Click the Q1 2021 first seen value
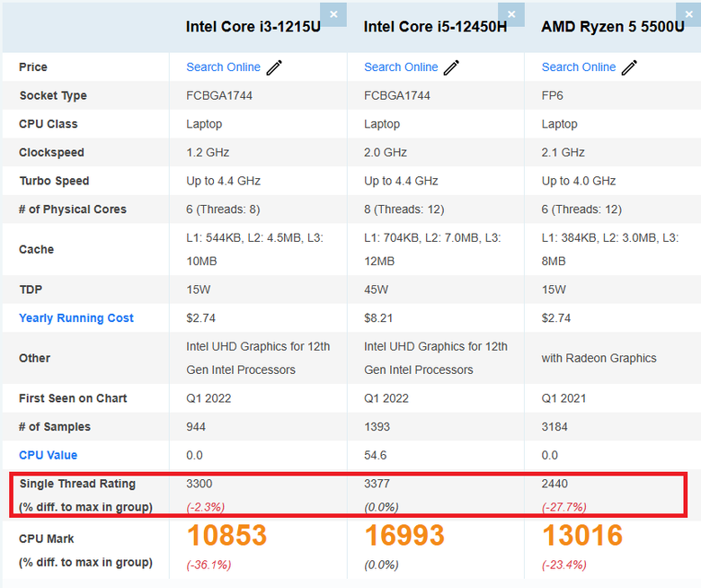This screenshot has width=701, height=588. tap(563, 398)
